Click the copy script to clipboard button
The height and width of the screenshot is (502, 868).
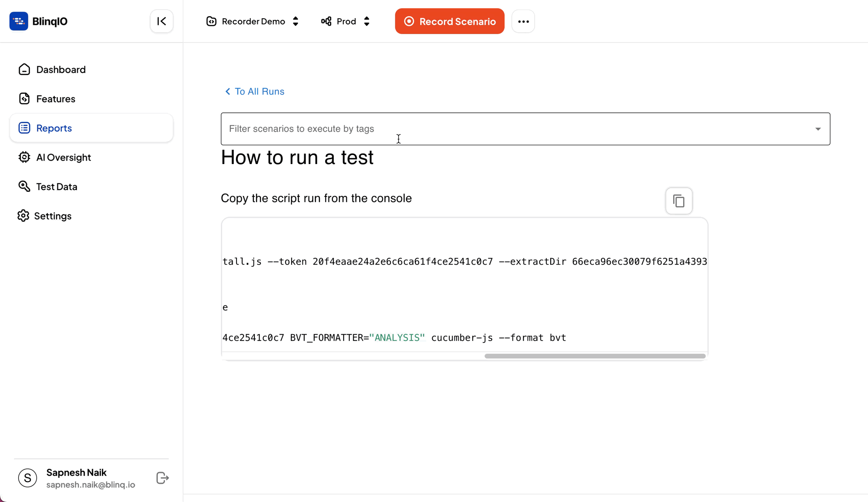coord(679,200)
